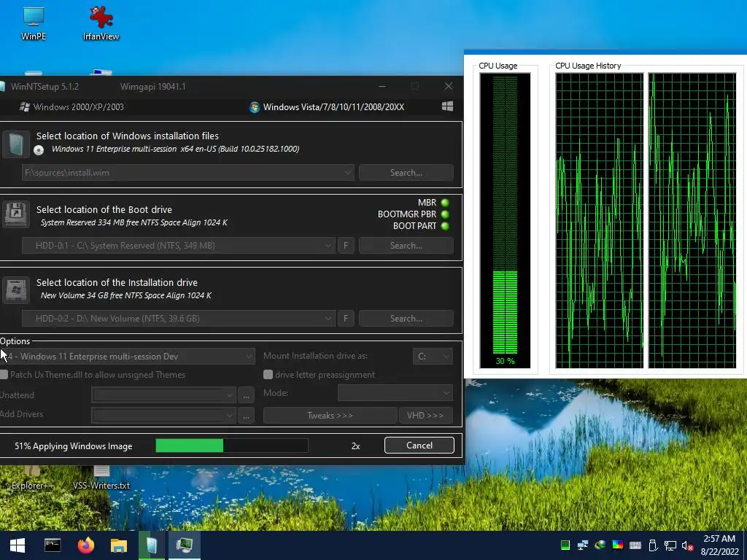Click the Installation drive disk icon
Viewport: 747px width, 560px height.
tap(16, 289)
